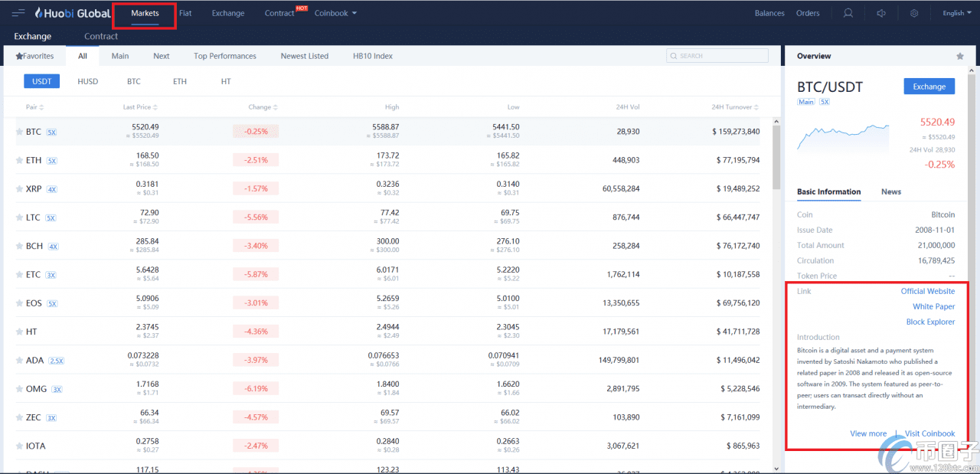Open the White Paper link
Screen dimensions: 980x474
coord(933,306)
